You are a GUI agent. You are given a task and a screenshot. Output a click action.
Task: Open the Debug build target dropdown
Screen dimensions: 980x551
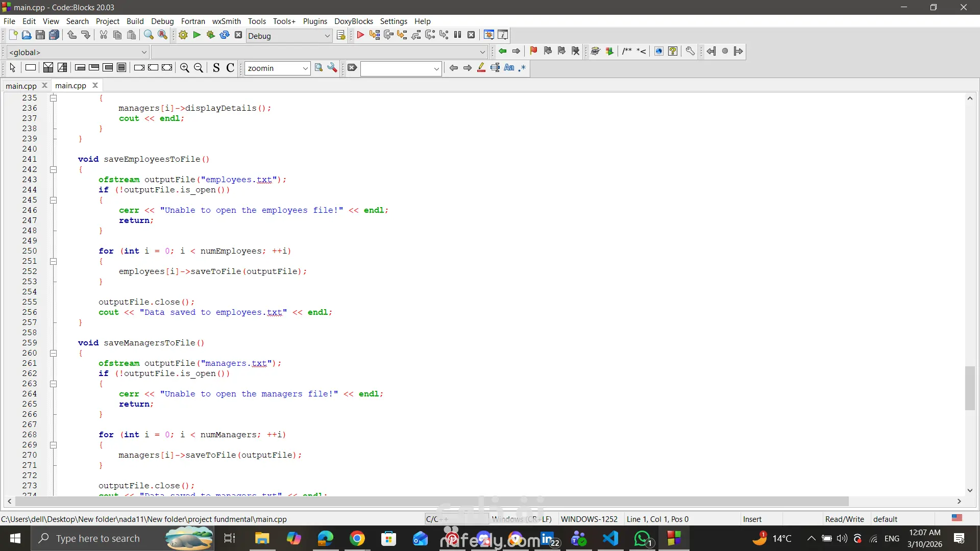click(327, 36)
